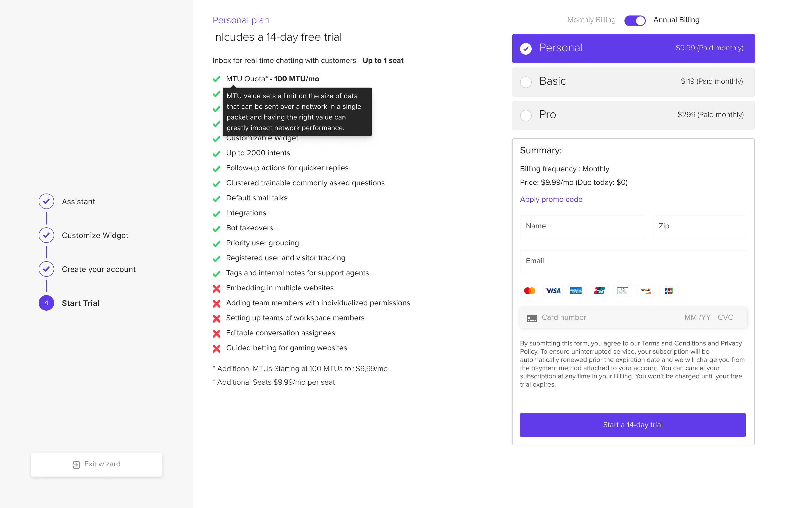
Task: Click the Customize Widget step checkmark icon
Action: [46, 235]
